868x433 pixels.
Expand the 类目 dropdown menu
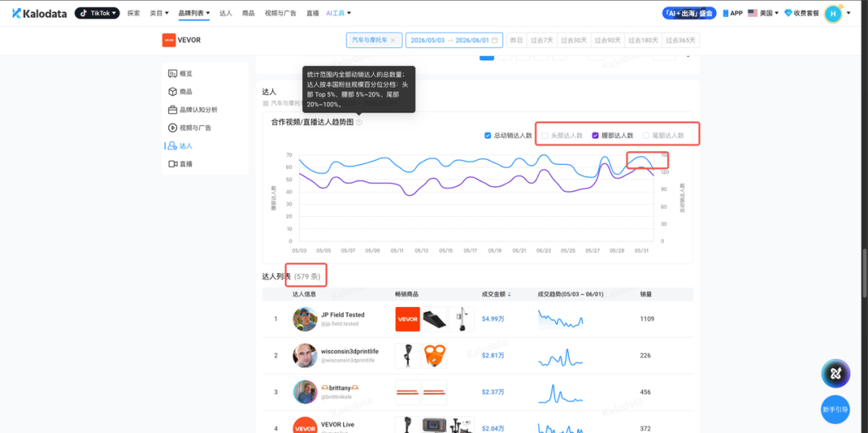(159, 13)
